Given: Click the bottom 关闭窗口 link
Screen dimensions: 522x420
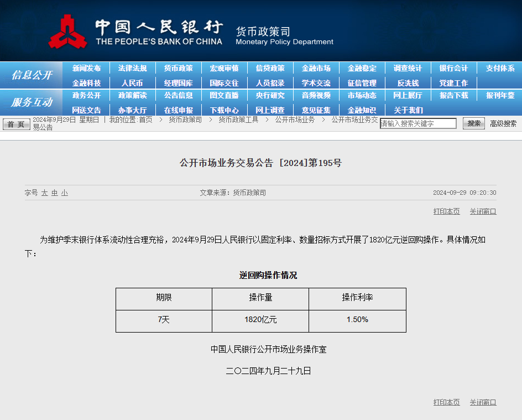Looking at the screenshot, I should [x=483, y=402].
